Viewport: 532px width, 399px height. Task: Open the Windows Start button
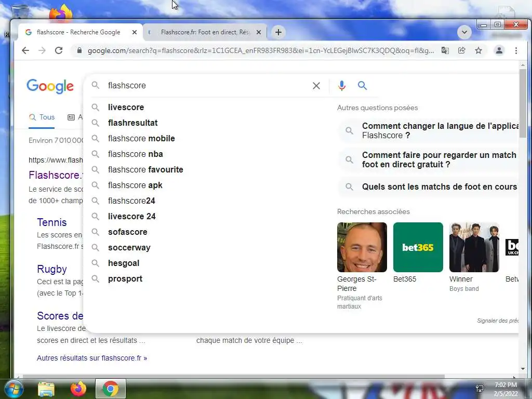[13, 389]
